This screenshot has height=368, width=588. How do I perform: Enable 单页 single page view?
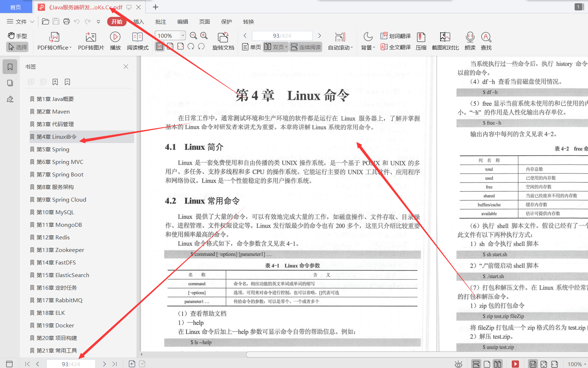[251, 47]
